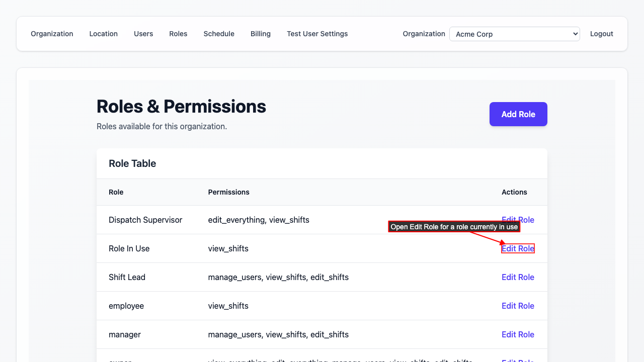Click Edit Role for Shift Lead
Viewport: 644px width, 362px height.
[x=518, y=277]
